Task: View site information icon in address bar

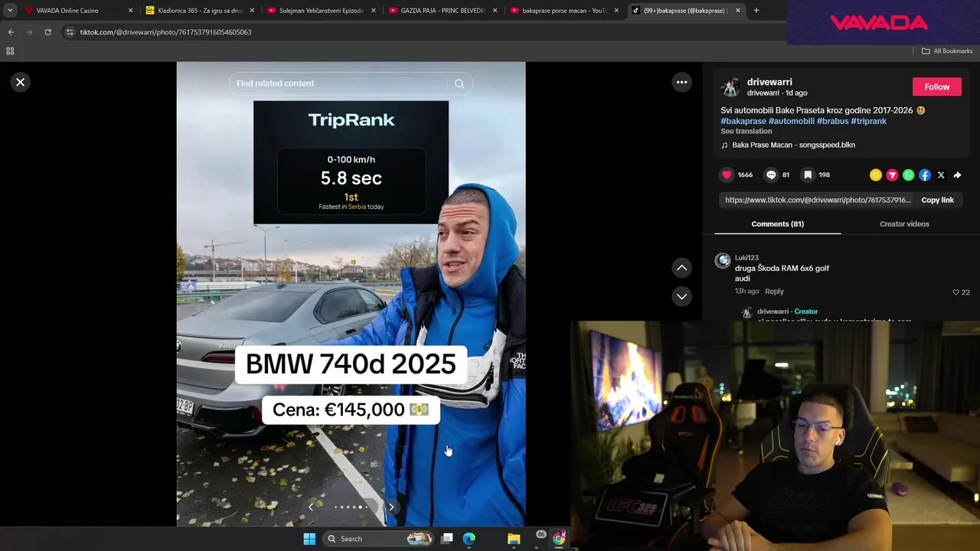Action: pyautogui.click(x=70, y=32)
